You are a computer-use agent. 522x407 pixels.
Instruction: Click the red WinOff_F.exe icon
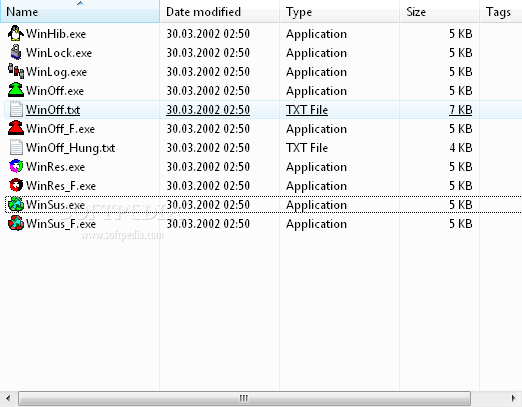coord(16,128)
